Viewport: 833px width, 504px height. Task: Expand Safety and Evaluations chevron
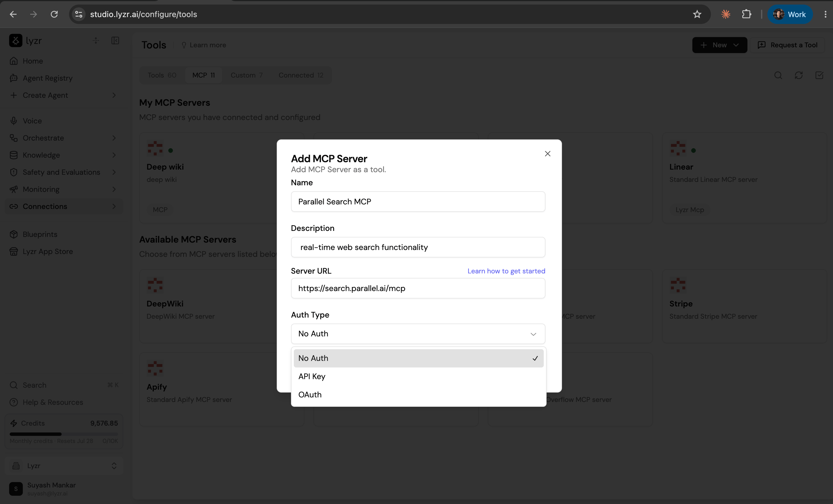tap(114, 172)
